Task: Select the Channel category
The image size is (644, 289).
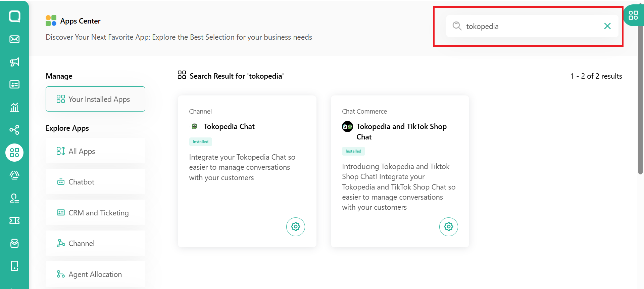Action: tap(95, 243)
